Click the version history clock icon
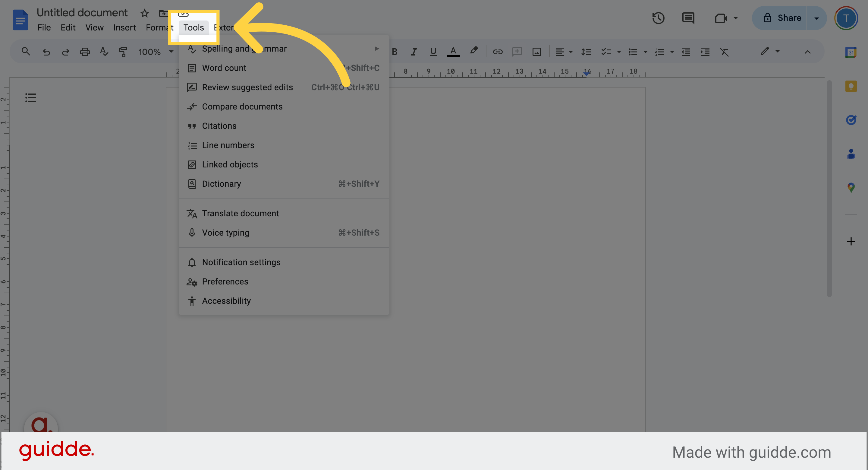868x470 pixels. pyautogui.click(x=658, y=18)
